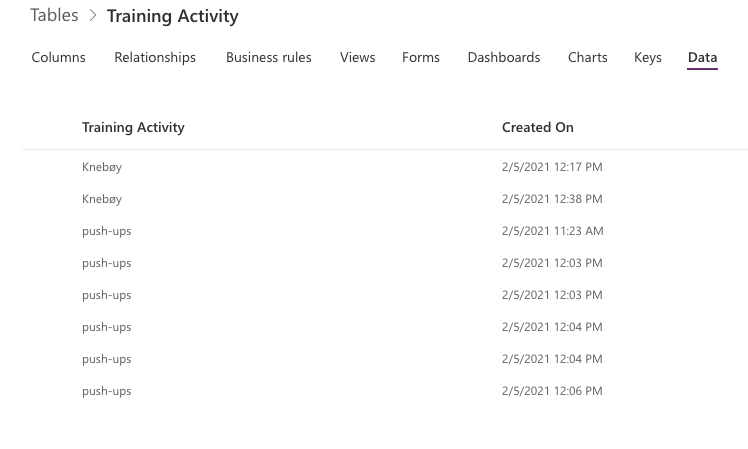Select the Charts tab
The height and width of the screenshot is (449, 748).
(587, 57)
